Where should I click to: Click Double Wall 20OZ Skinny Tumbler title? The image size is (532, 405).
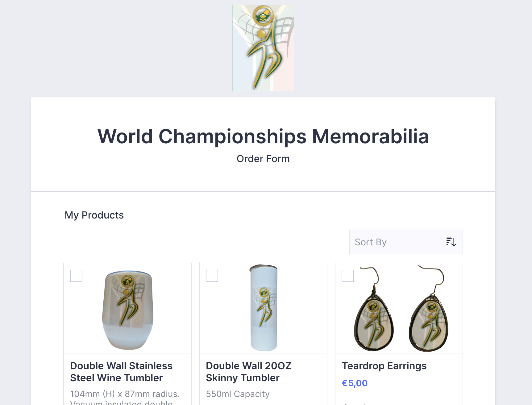pyautogui.click(x=248, y=372)
